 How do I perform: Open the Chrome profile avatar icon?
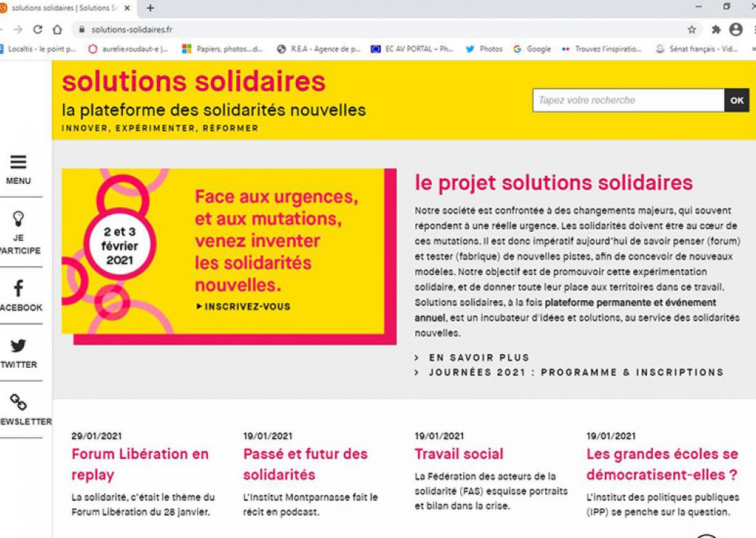point(736,29)
